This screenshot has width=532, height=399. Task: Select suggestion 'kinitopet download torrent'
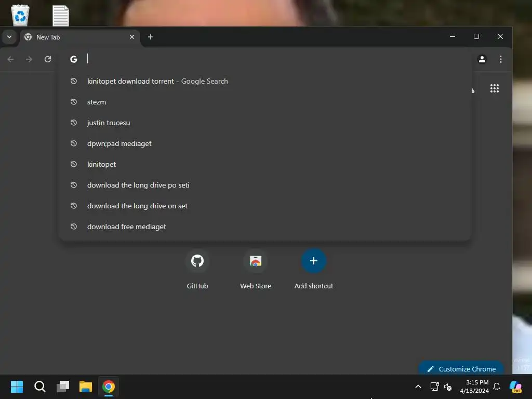264,81
